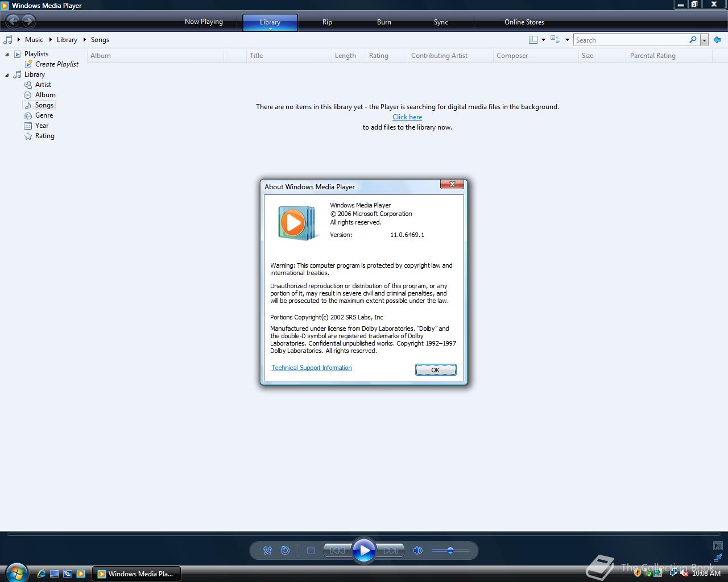
Task: Sort by the Title column header
Action: click(x=289, y=56)
